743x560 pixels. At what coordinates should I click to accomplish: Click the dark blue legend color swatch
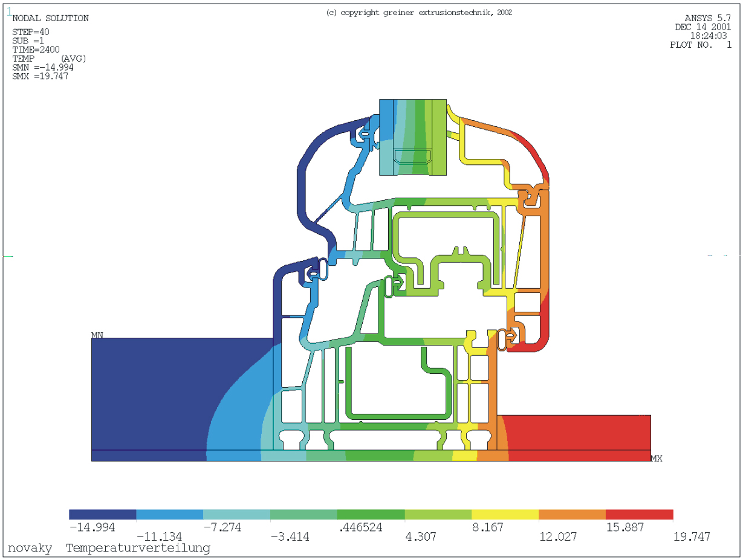coord(102,515)
